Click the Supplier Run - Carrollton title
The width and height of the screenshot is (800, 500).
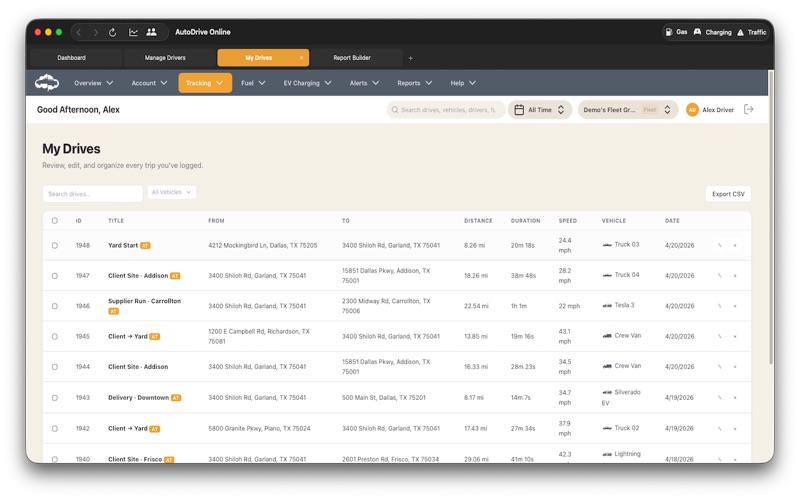[x=144, y=301]
